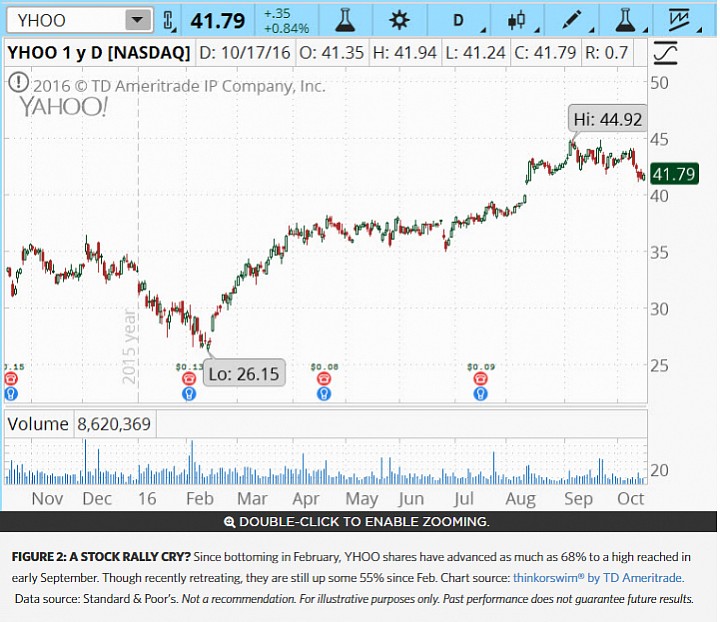Screen dimensions: 720x622
Task: Click the $0.09 earnings estimate label
Action: pos(481,367)
